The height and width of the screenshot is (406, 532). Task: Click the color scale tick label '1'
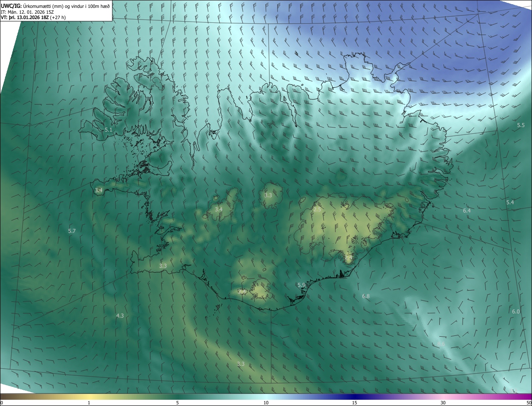pos(89,403)
